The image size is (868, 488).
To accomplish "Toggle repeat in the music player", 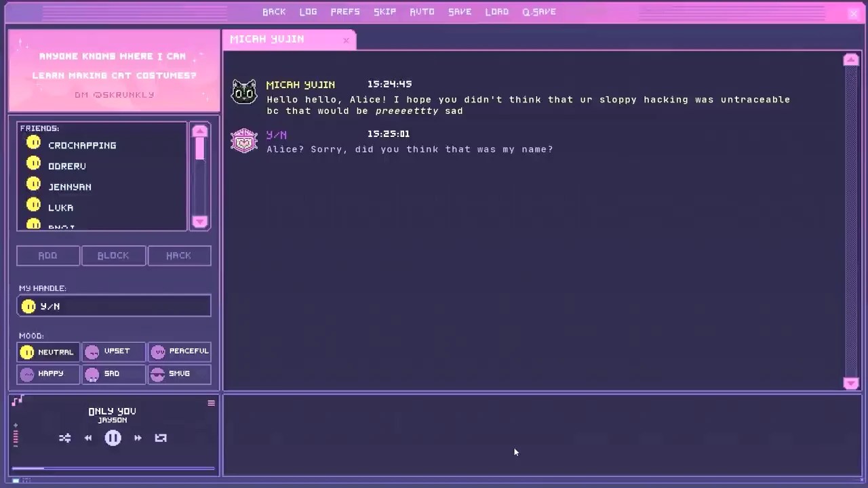I will (161, 438).
